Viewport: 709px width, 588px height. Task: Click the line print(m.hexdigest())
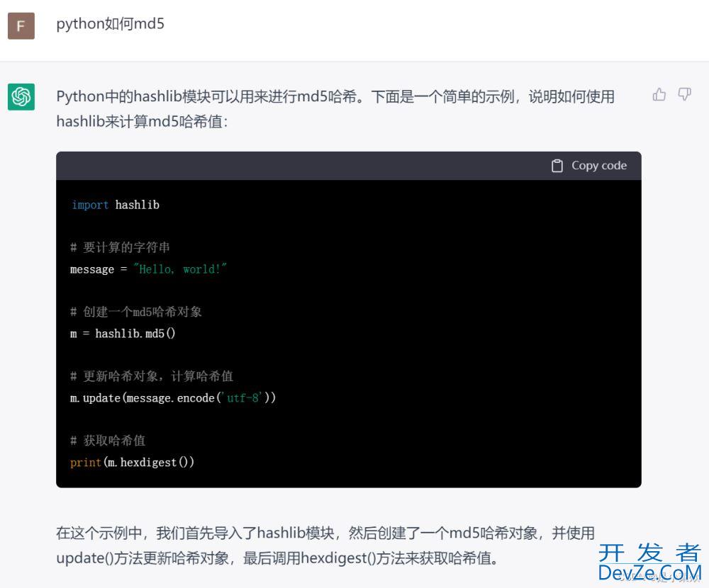pyautogui.click(x=132, y=462)
